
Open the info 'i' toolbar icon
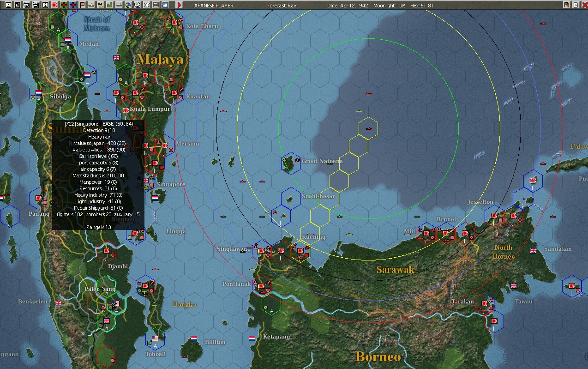pos(45,5)
